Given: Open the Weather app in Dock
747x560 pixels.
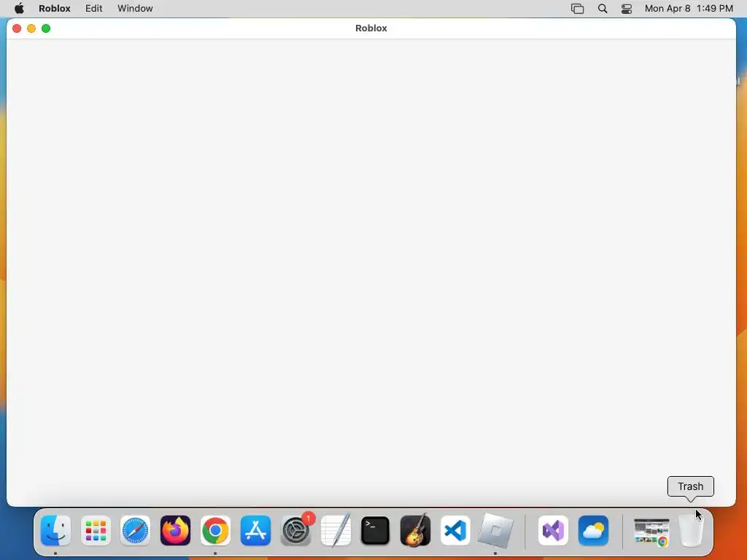Looking at the screenshot, I should coord(593,531).
